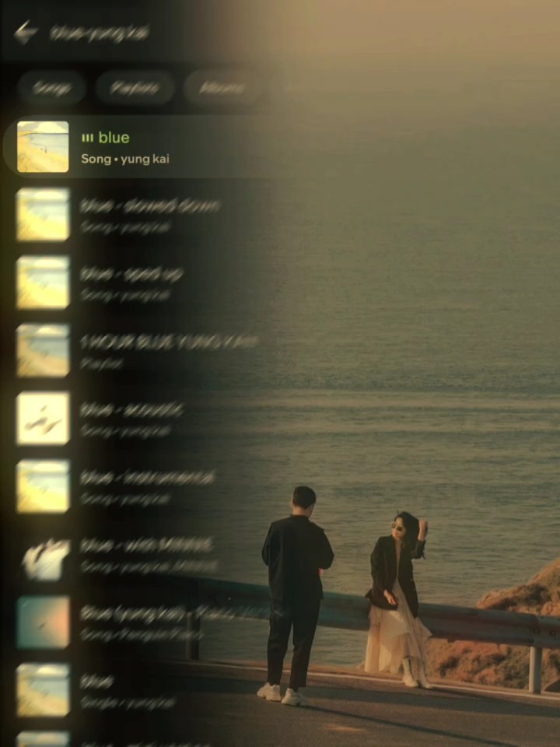Click the green now-playing equalizer icon

[x=87, y=138]
